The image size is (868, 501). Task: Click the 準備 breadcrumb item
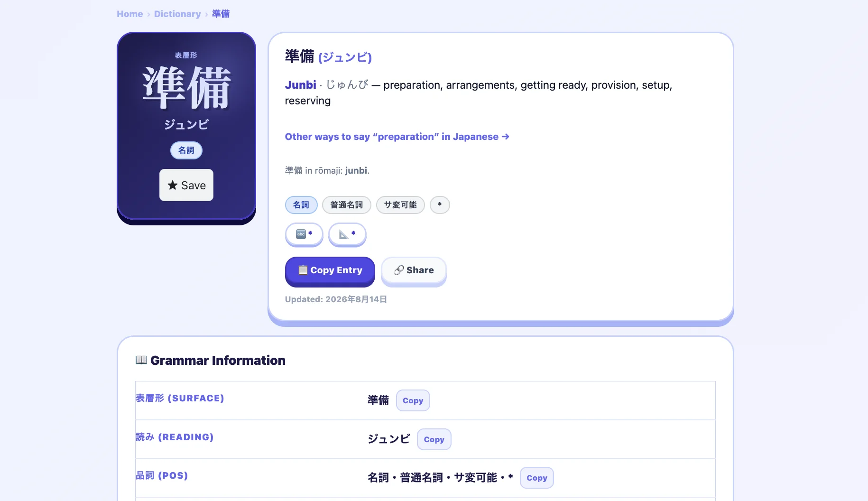[221, 14]
